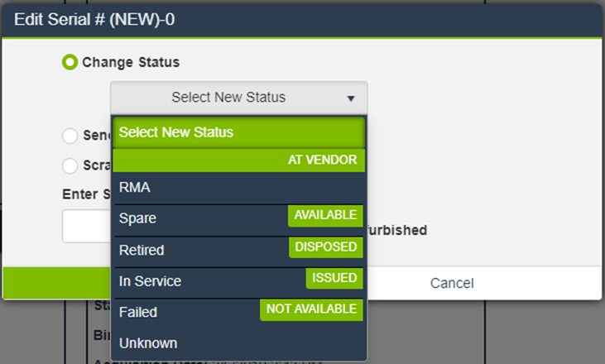Set status to Failed

138,313
